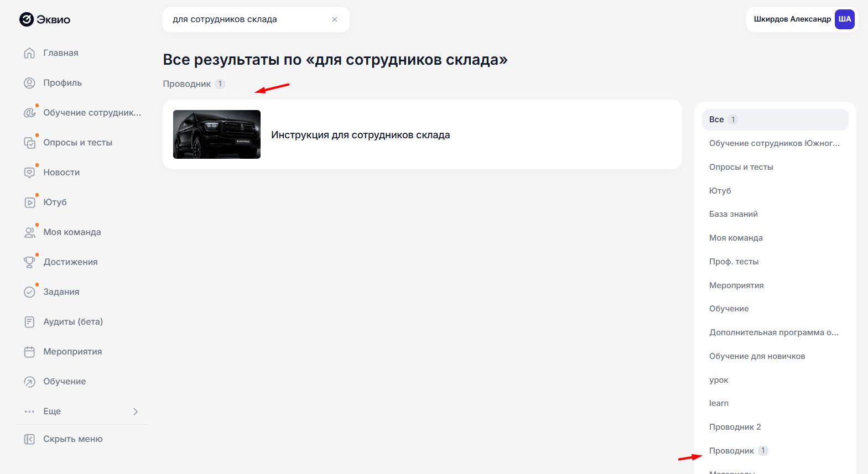Filter results by Проводник 2
Image resolution: width=868 pixels, height=474 pixels.
pyautogui.click(x=735, y=427)
